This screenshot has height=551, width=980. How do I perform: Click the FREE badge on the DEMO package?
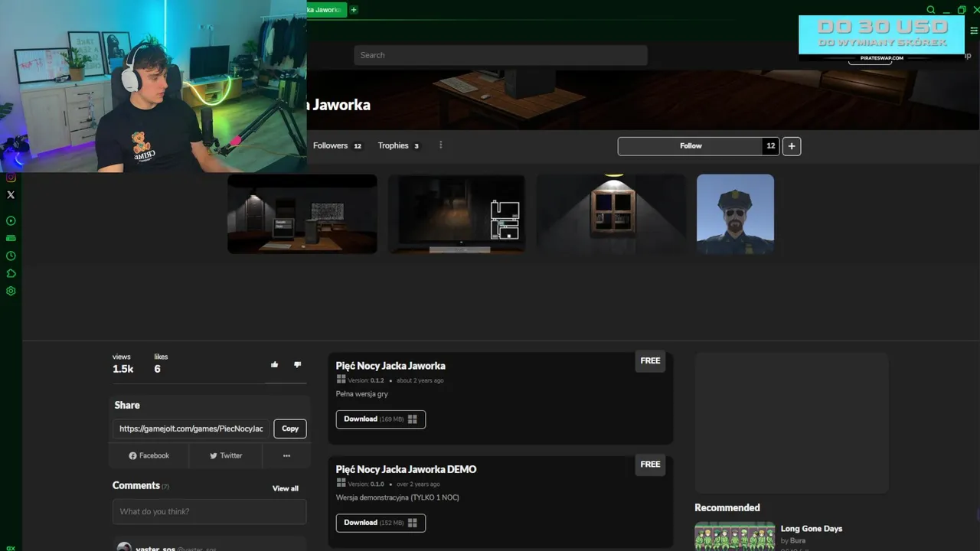coord(650,464)
